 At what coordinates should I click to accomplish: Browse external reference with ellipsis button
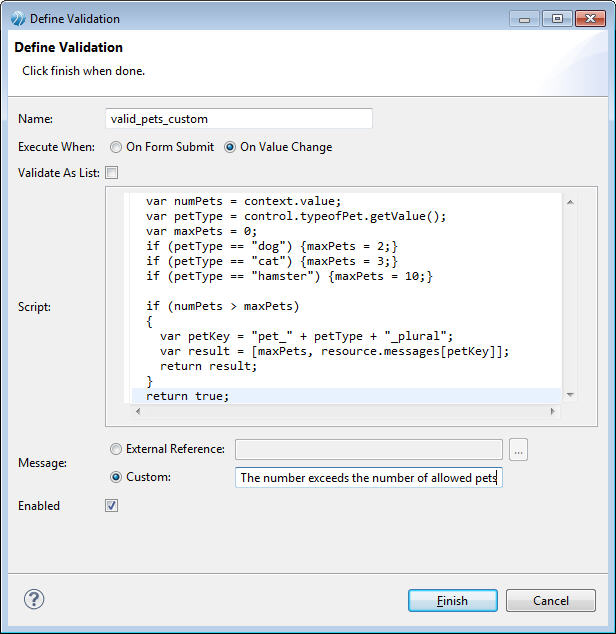(518, 450)
